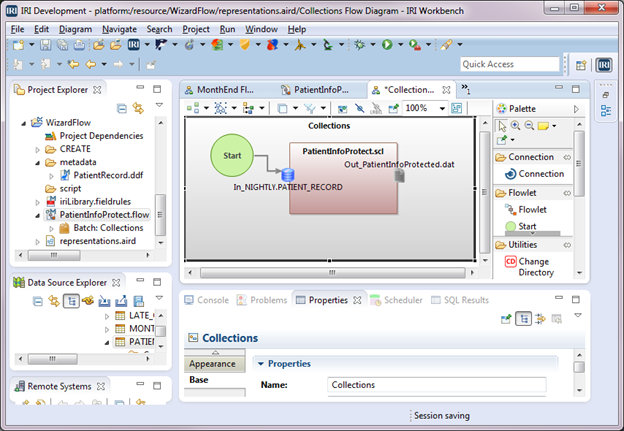Select the Start tool in Palette

click(521, 226)
